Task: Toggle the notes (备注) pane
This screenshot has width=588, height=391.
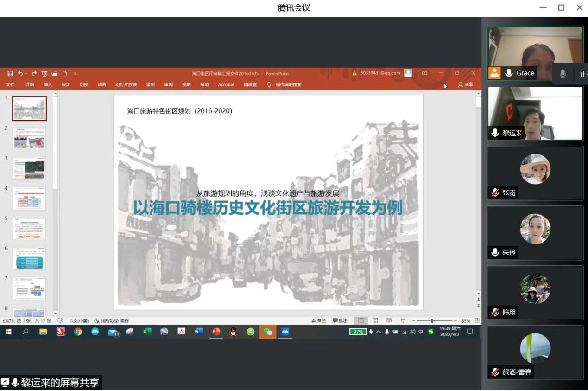Action: tap(319, 321)
